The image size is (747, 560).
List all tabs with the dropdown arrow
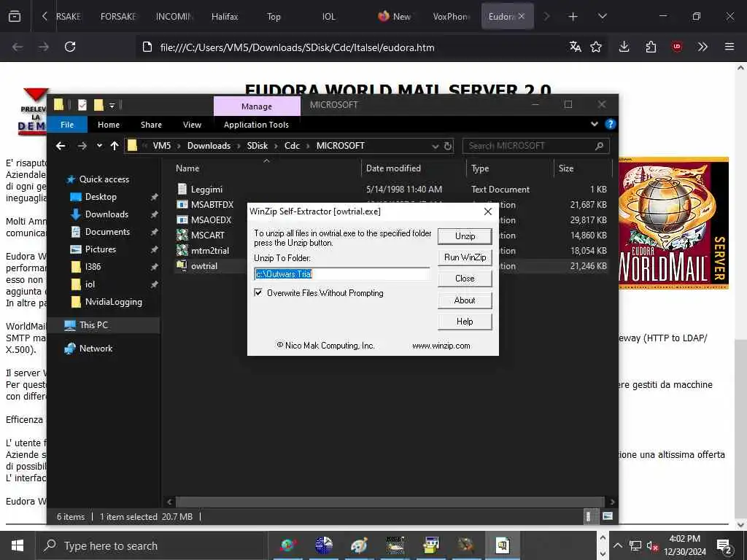click(602, 17)
